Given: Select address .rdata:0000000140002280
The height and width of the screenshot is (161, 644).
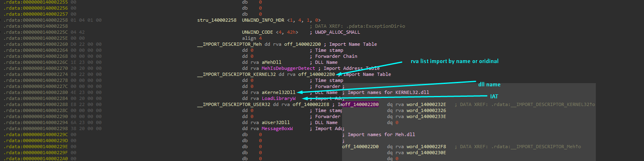Looking at the screenshot, I should (36, 92).
